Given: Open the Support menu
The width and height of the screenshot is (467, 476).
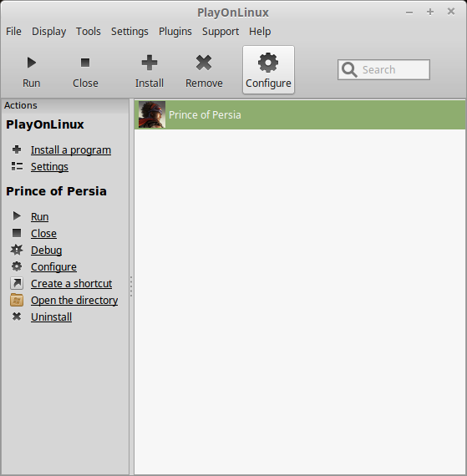Looking at the screenshot, I should tap(221, 31).
